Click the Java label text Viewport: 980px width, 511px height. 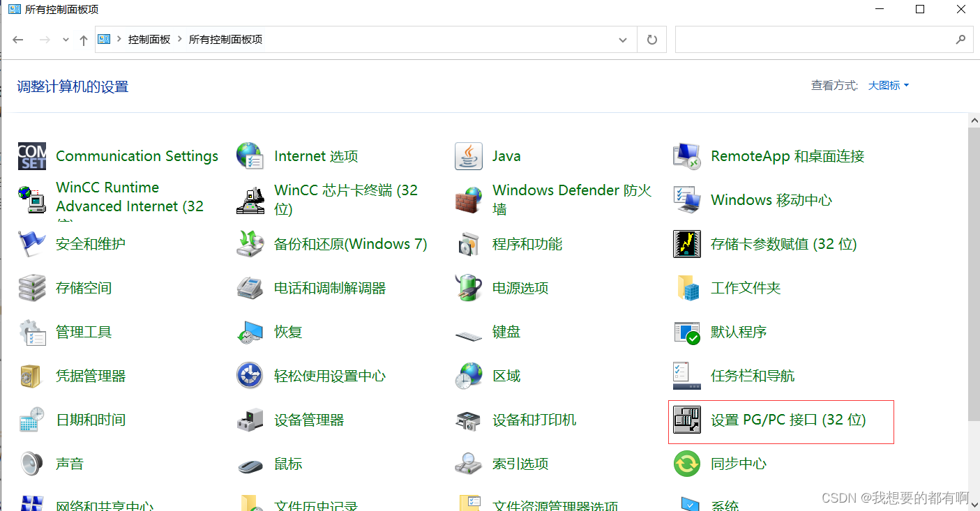pyautogui.click(x=506, y=156)
